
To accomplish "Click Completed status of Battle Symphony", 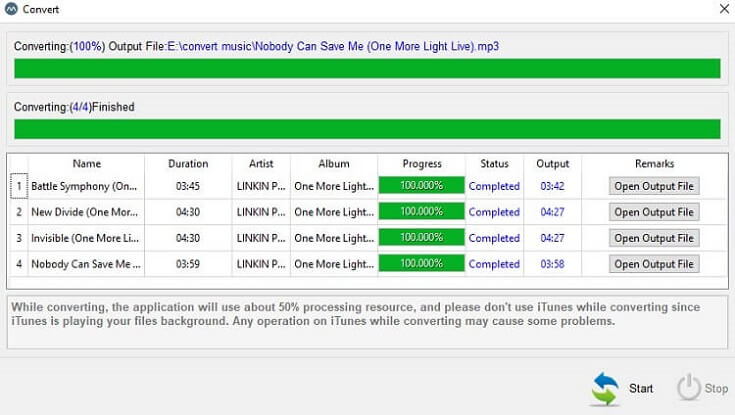I will tap(494, 186).
